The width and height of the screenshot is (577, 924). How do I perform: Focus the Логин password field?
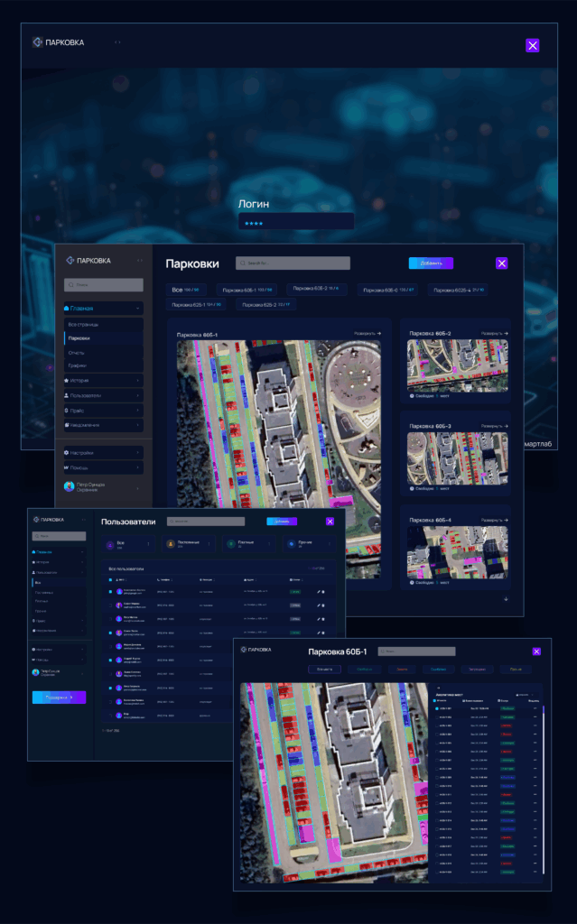(x=295, y=222)
